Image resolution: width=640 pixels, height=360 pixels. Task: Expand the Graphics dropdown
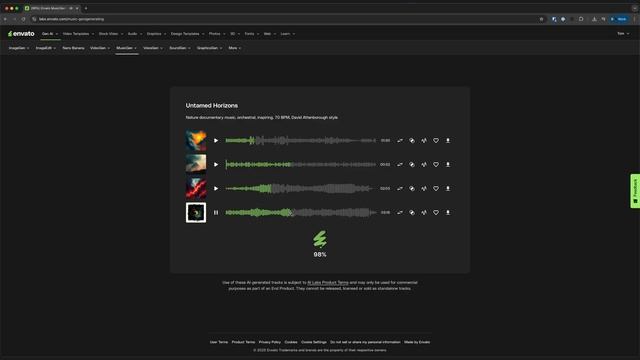point(156,34)
